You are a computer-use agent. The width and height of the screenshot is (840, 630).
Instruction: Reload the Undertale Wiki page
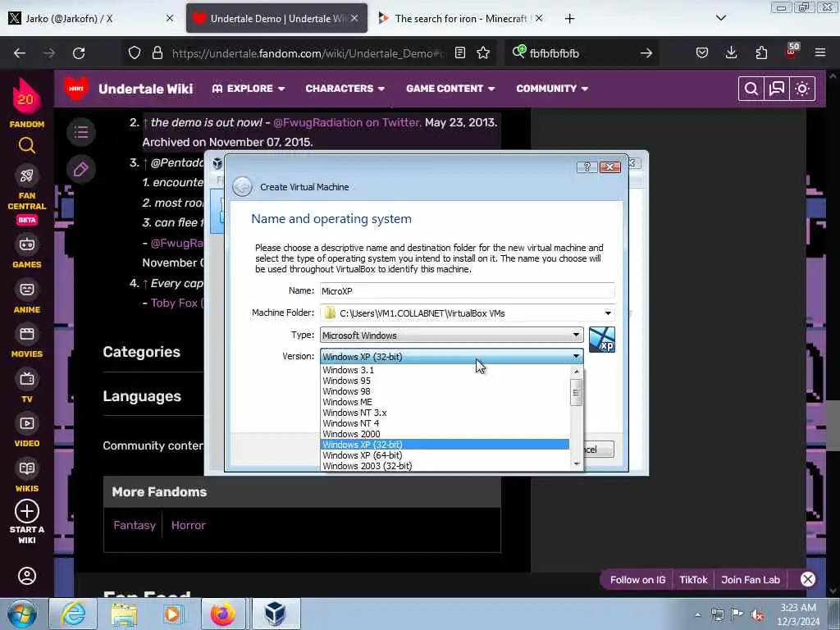pyautogui.click(x=79, y=53)
